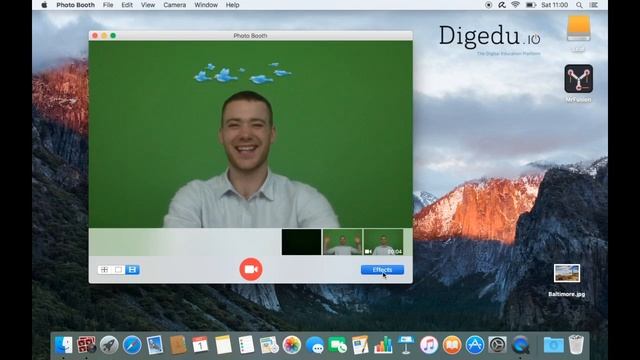Open iTunes from the dock
This screenshot has height=360, width=640.
point(429,345)
